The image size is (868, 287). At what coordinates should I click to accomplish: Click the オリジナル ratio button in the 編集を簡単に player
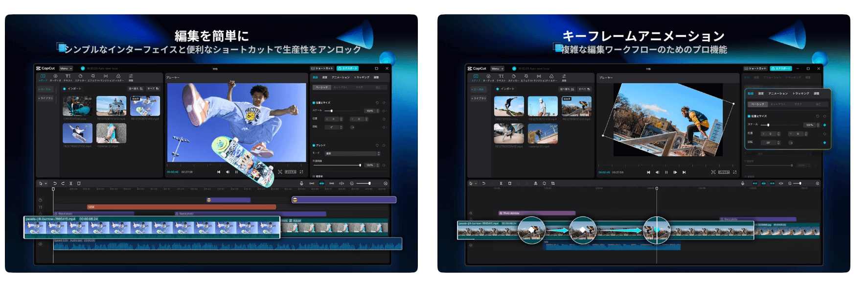tap(290, 172)
